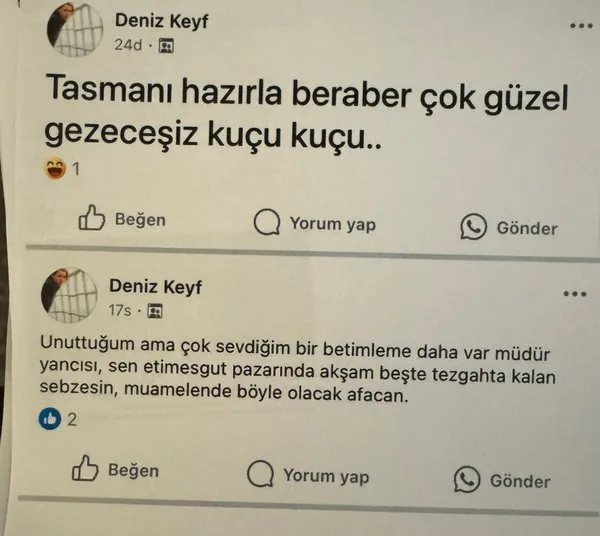This screenshot has width=600, height=536.
Task: Open the three-dot menu on the second post
Action: click(575, 294)
